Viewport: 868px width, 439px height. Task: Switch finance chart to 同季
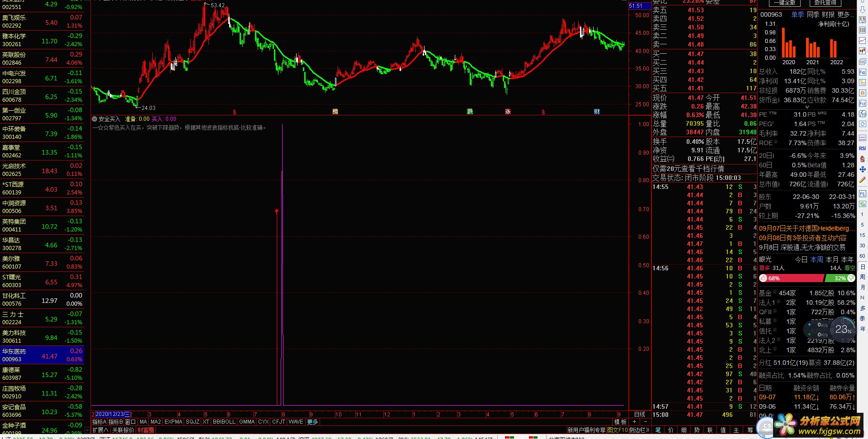click(813, 14)
